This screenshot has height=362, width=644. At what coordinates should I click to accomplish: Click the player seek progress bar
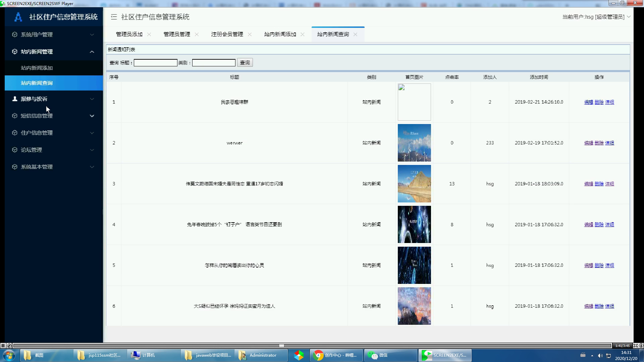click(312, 346)
